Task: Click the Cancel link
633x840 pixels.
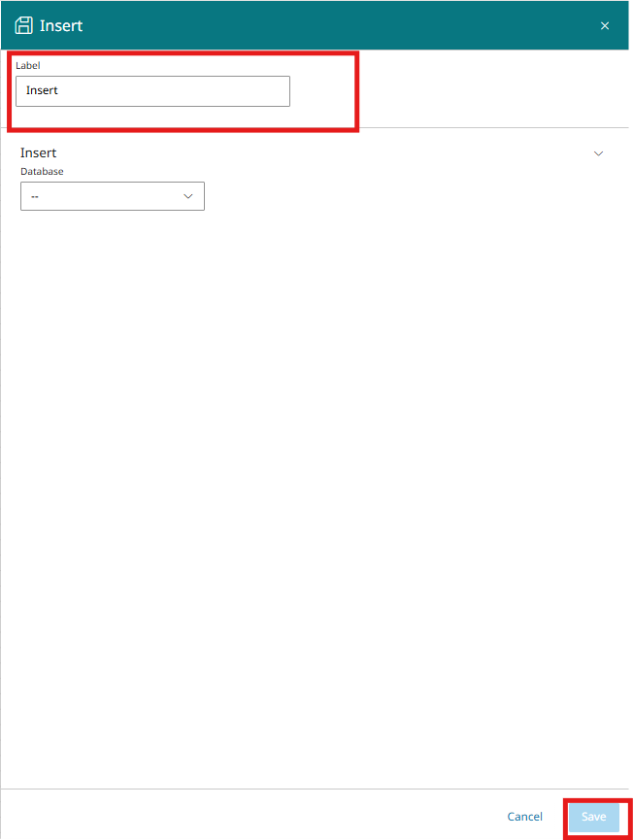Action: [524, 817]
